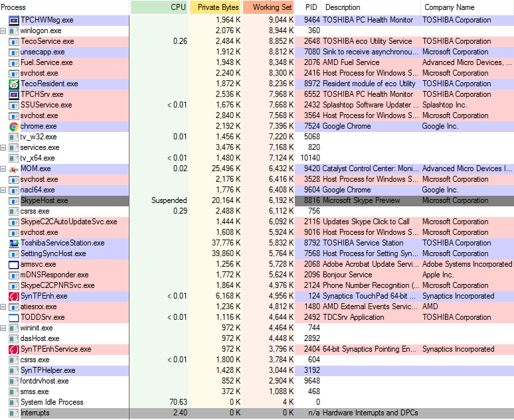Click the TPCHWMsg.exe process icon
The width and height of the screenshot is (514, 420).
pyautogui.click(x=14, y=21)
